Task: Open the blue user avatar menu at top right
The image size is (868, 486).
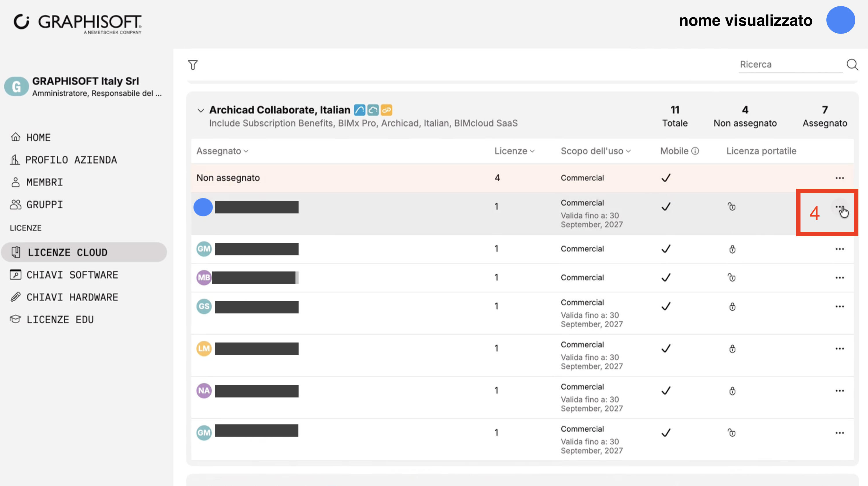Action: (840, 20)
